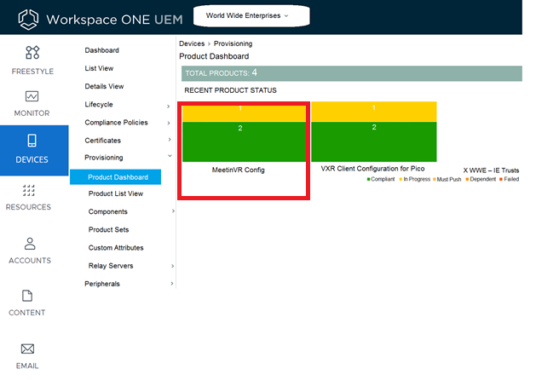
Task: Click the Dependent orange legend swatch
Action: [467, 179]
